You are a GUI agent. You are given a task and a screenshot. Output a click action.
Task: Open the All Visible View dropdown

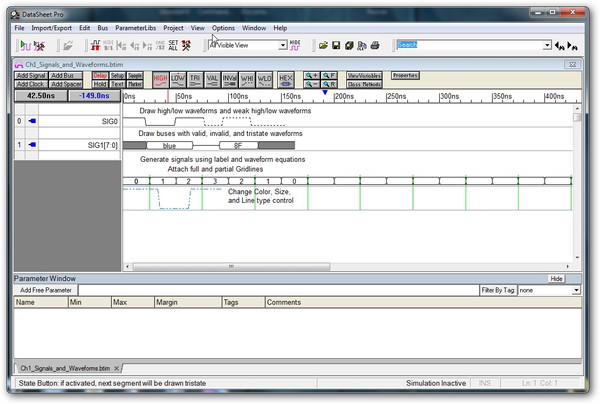283,45
